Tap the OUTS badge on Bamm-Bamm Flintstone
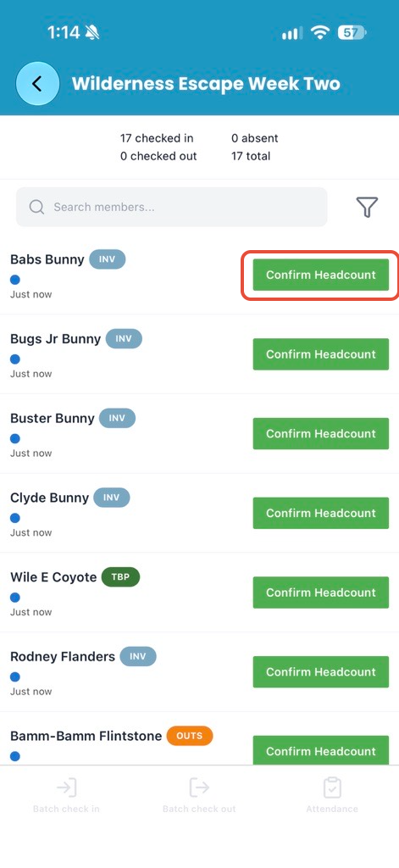This screenshot has height=868, width=399. (x=190, y=736)
